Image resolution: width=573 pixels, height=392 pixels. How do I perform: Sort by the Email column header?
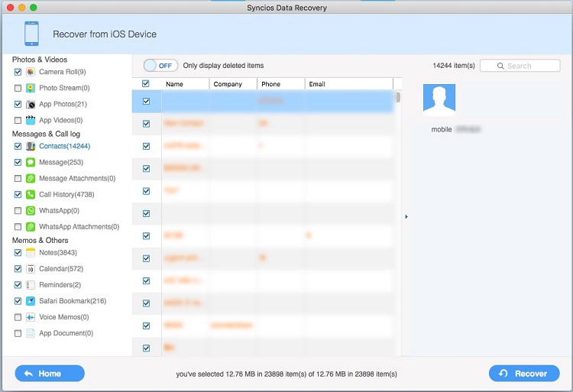[349, 84]
